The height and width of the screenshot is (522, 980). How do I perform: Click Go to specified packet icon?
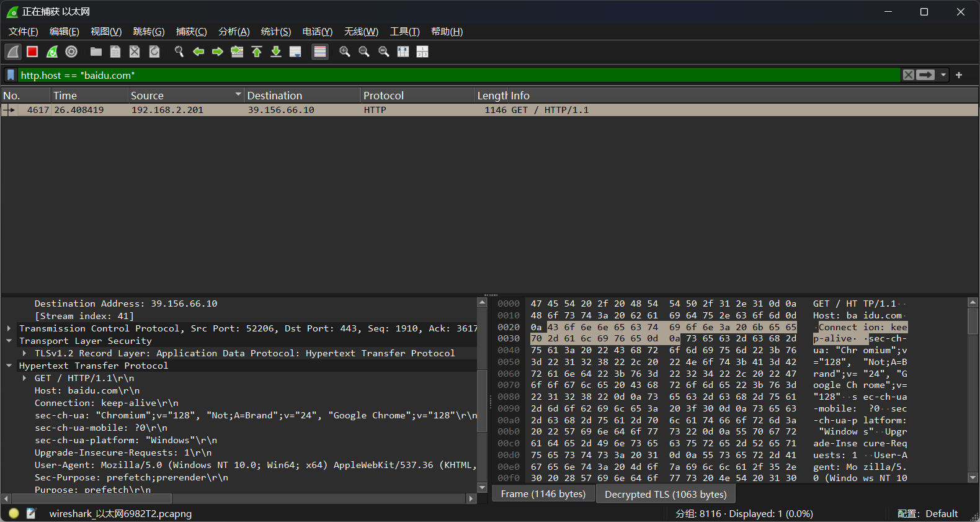click(237, 52)
